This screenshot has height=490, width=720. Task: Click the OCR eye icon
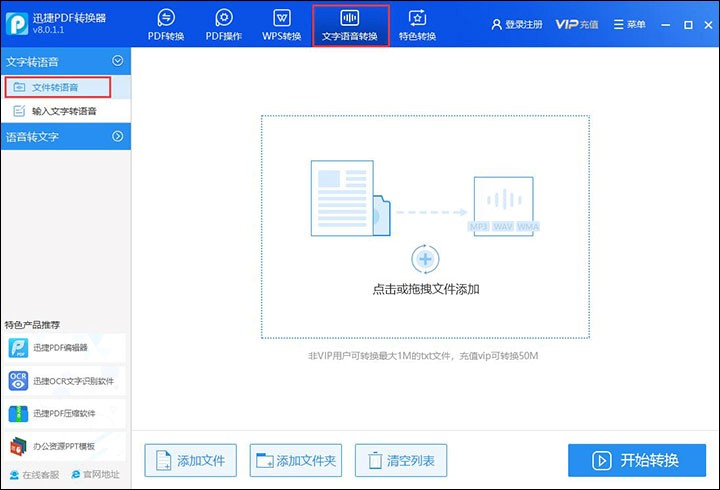[x=18, y=381]
